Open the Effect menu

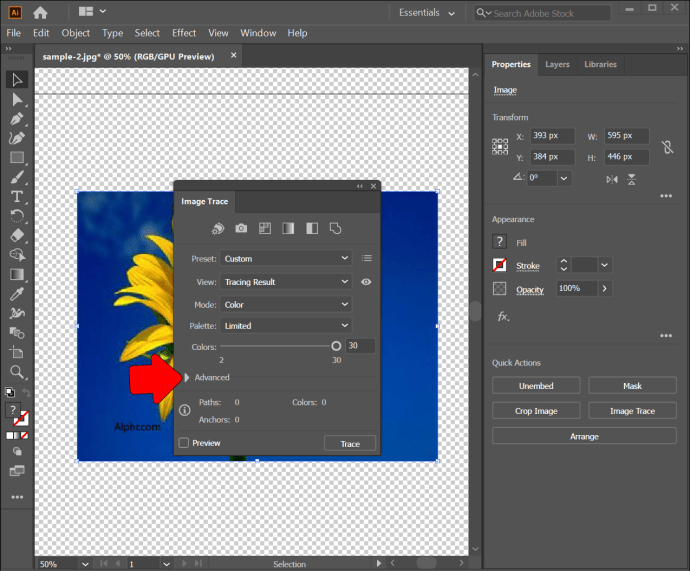pos(184,33)
